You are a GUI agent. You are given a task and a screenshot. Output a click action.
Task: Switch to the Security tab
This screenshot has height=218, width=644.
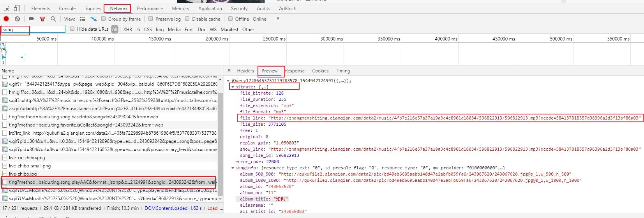[239, 8]
